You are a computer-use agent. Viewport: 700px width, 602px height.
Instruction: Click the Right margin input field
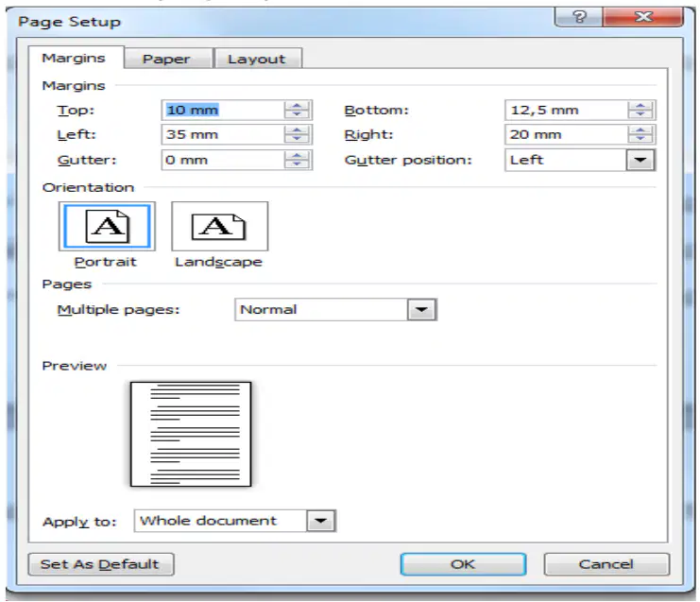567,134
